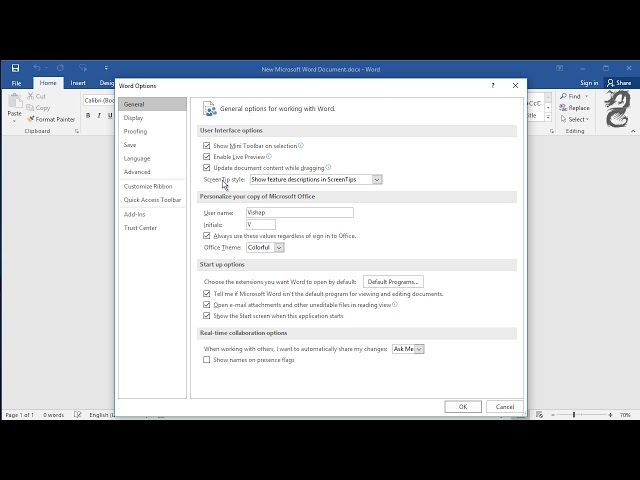The width and height of the screenshot is (640, 480).
Task: Click the zoom out minus icon
Action: [x=553, y=415]
